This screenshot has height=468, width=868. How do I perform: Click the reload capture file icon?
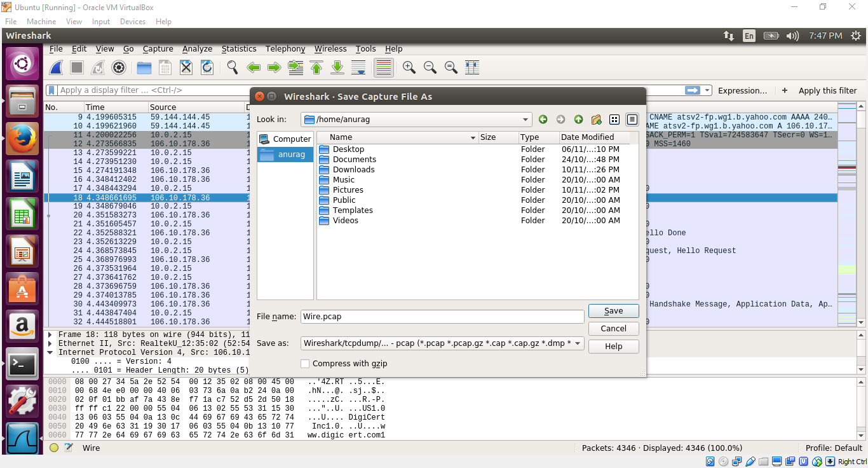pos(207,67)
